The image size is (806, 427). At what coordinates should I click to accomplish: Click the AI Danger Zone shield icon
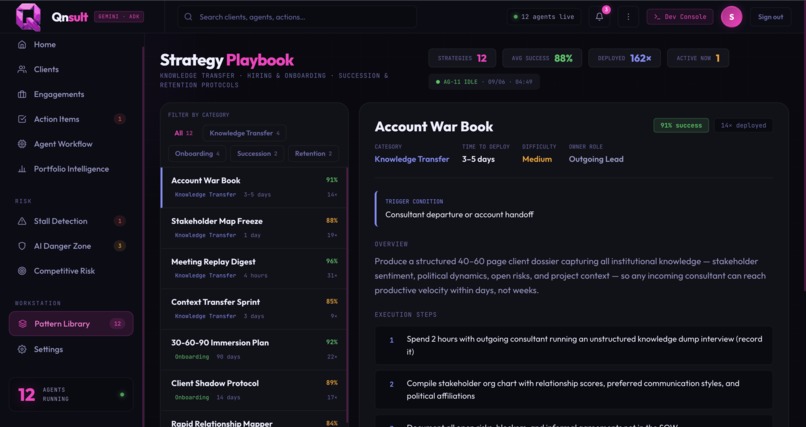pyautogui.click(x=22, y=246)
